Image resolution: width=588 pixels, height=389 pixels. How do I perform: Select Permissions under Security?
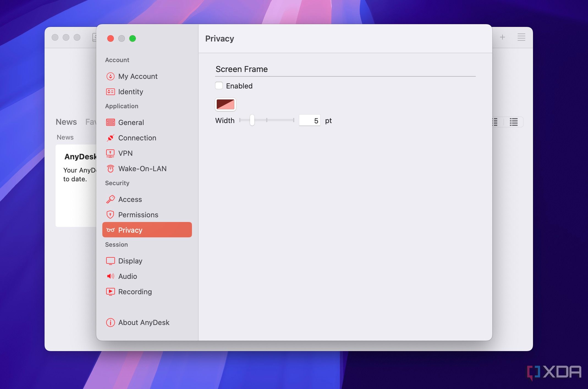click(x=138, y=215)
